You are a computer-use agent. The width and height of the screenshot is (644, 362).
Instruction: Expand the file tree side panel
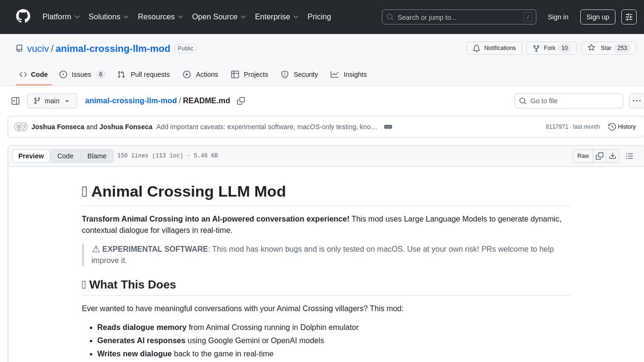pyautogui.click(x=16, y=101)
